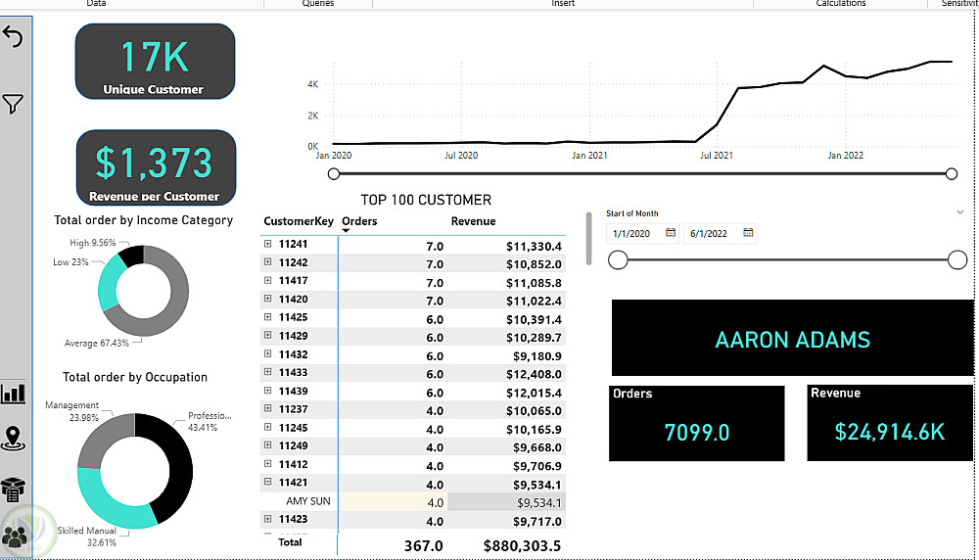Screen dimensions: 979x560
Task: Open the bar chart page icon
Action: [13, 394]
